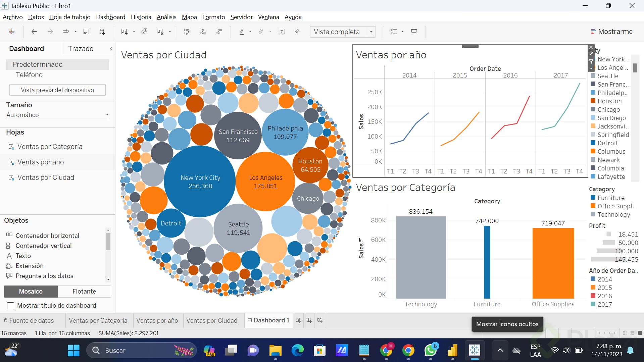This screenshot has height=362, width=644.
Task: Open WhatsApp from the taskbar
Action: [x=431, y=350]
